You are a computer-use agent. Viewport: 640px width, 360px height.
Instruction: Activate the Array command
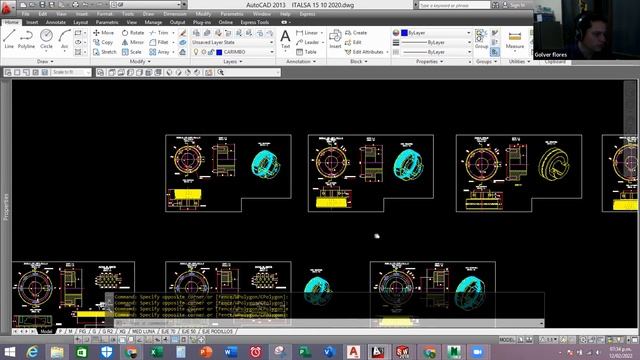159,52
